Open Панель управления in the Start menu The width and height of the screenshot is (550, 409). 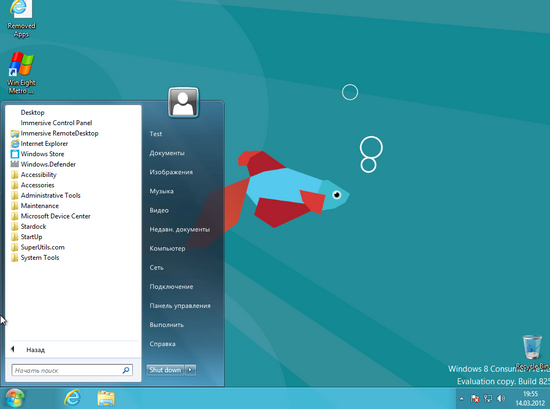pyautogui.click(x=180, y=306)
